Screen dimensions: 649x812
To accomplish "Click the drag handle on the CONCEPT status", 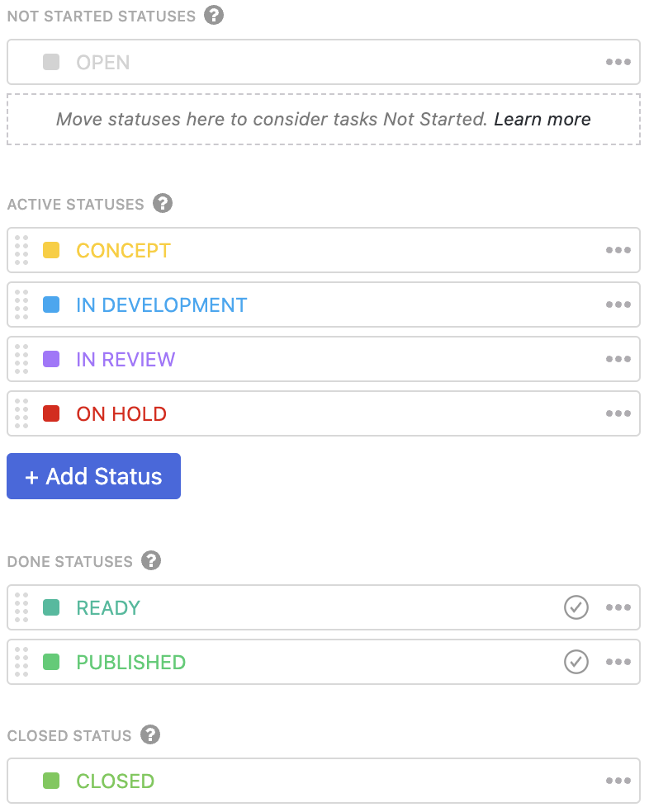I will pos(22,249).
